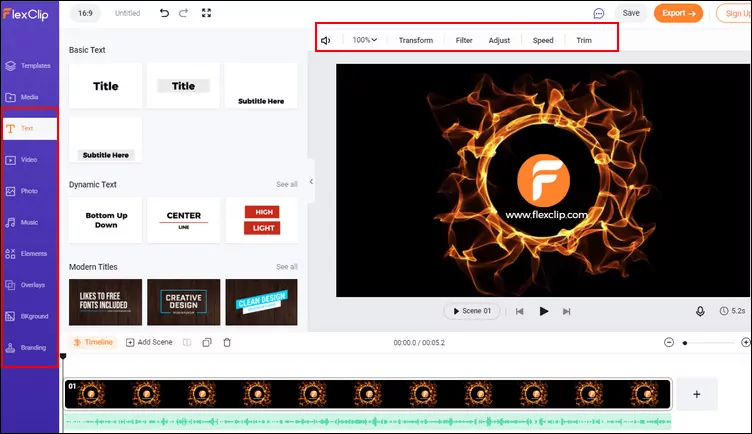Screen dimensions: 752x434
Task: Open the 16:9 aspect ratio selector
Action: pyautogui.click(x=85, y=13)
